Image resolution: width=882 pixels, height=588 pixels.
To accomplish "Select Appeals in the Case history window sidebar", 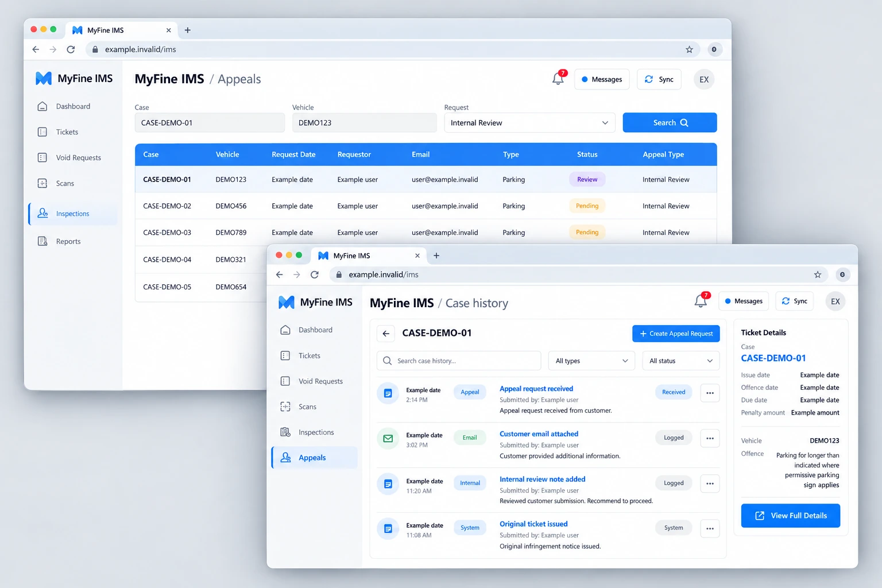I will [315, 458].
